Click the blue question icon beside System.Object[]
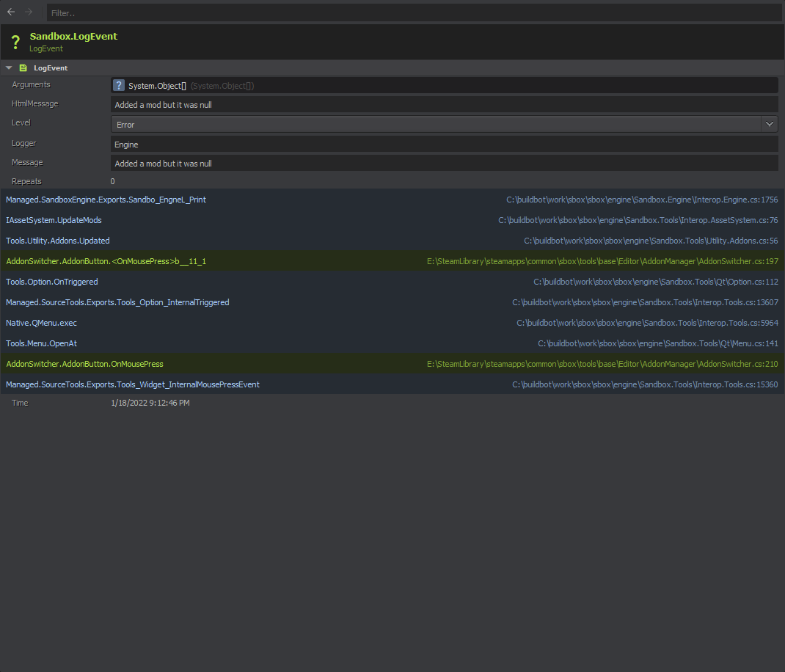Screen dimensions: 785x672 click(119, 86)
